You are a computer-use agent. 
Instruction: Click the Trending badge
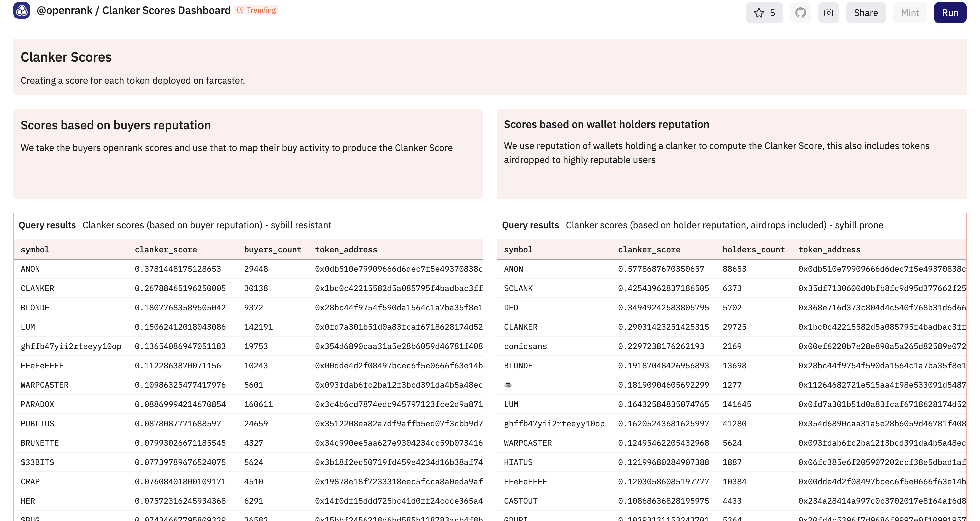pyautogui.click(x=256, y=10)
